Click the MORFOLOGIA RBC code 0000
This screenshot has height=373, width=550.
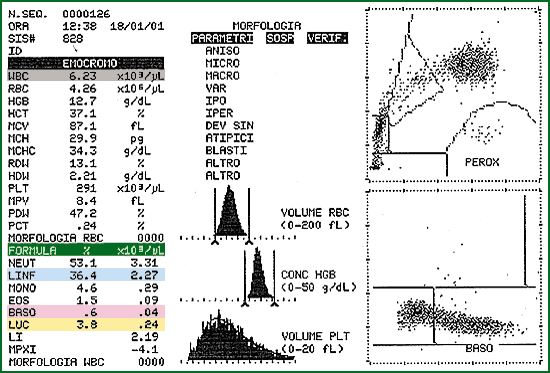150,238
